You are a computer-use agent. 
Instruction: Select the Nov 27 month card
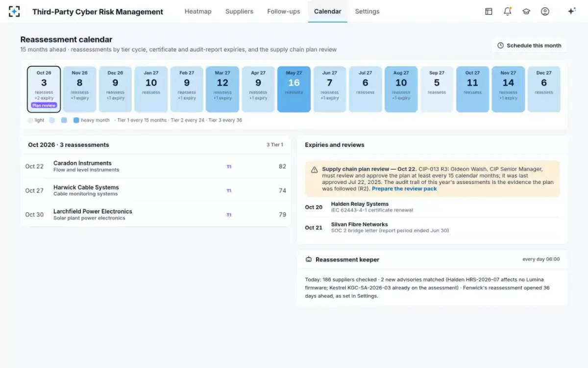click(x=508, y=89)
